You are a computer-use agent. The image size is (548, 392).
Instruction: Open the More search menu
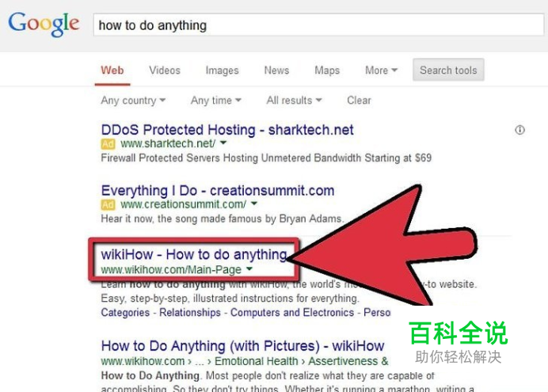pyautogui.click(x=381, y=70)
